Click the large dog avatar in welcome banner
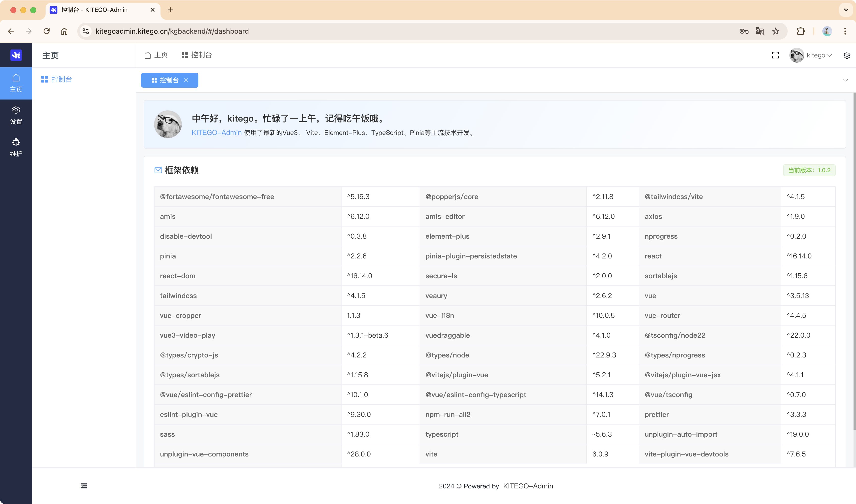The image size is (856, 504). [167, 124]
